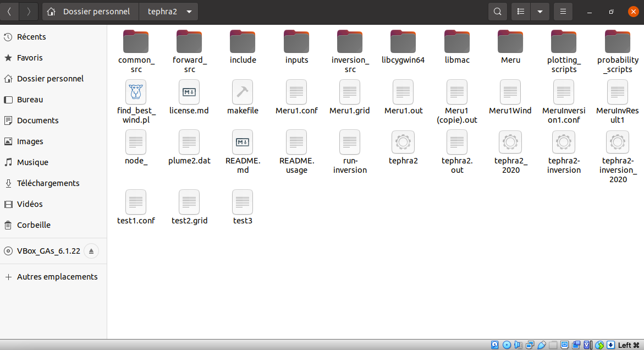The width and height of the screenshot is (644, 350).
Task: Open Autres emplacements in sidebar
Action: point(57,277)
